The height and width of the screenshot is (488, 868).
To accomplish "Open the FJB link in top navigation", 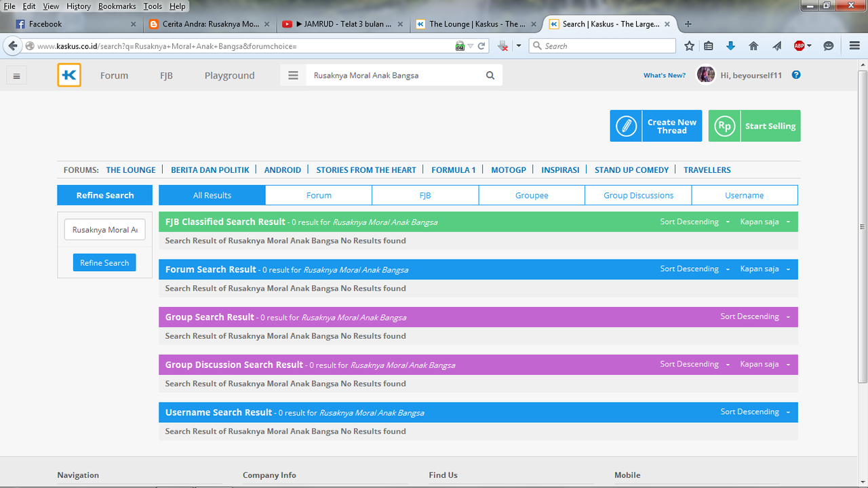I will click(x=166, y=75).
